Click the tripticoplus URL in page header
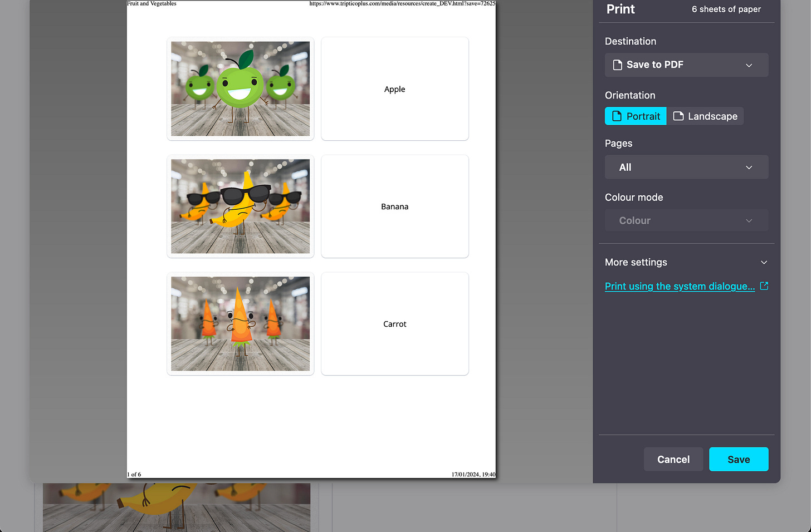This screenshot has height=532, width=811. pos(402,3)
